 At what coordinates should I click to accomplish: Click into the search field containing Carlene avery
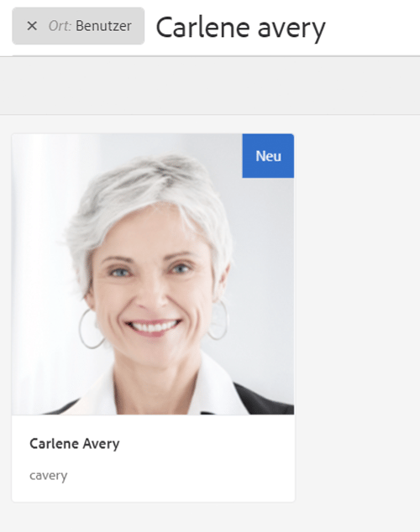click(x=287, y=28)
